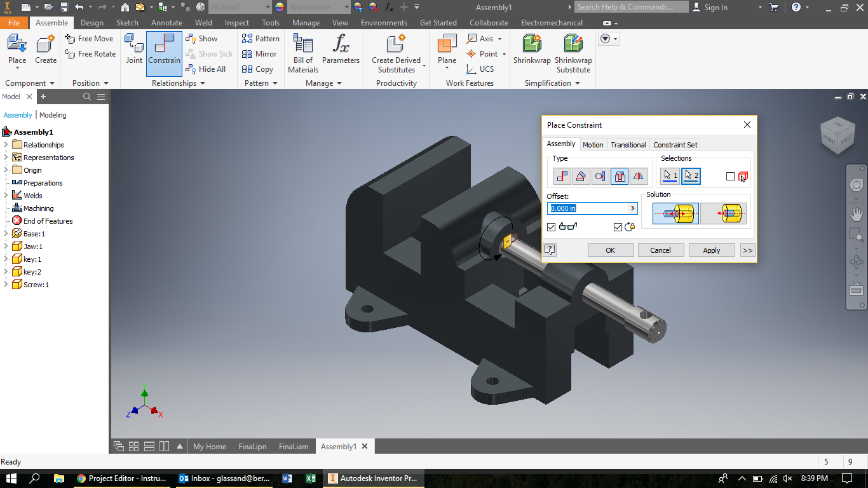Toggle Pick part first checkbox
Viewport: 868px width, 488px height.
coord(730,177)
